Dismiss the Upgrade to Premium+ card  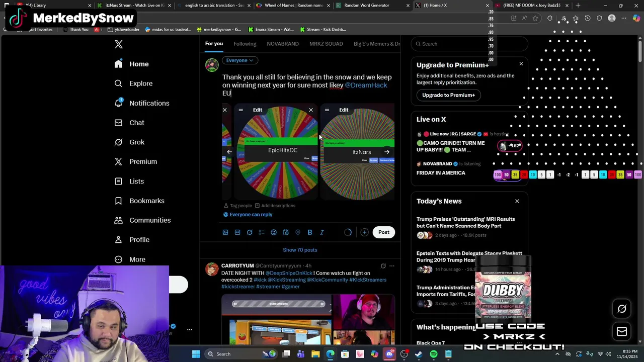521,64
